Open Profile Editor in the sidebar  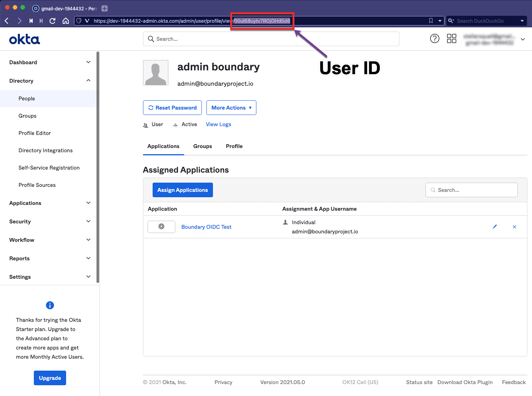(35, 133)
